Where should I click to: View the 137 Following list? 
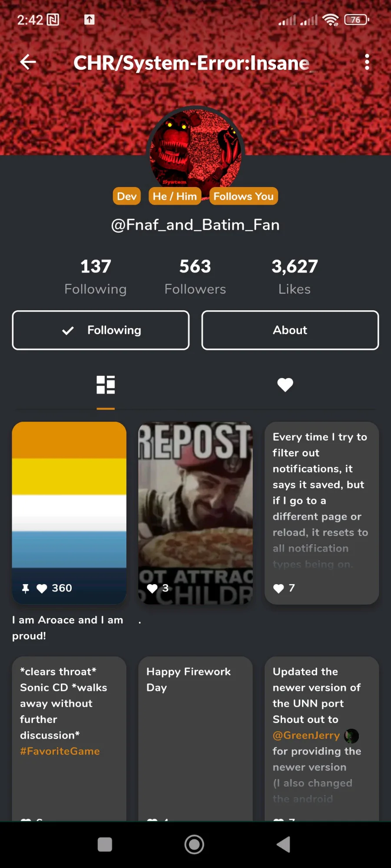point(96,276)
